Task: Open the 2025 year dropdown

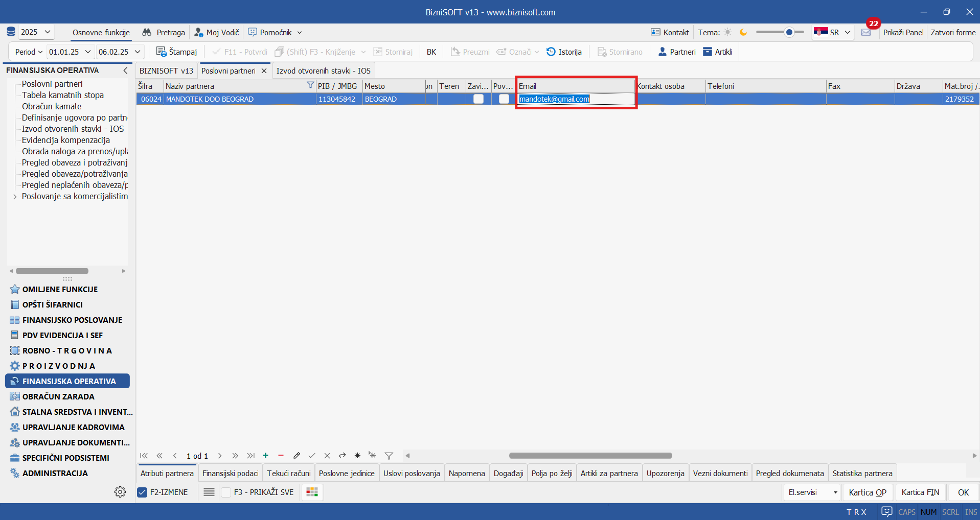Action: pyautogui.click(x=36, y=32)
